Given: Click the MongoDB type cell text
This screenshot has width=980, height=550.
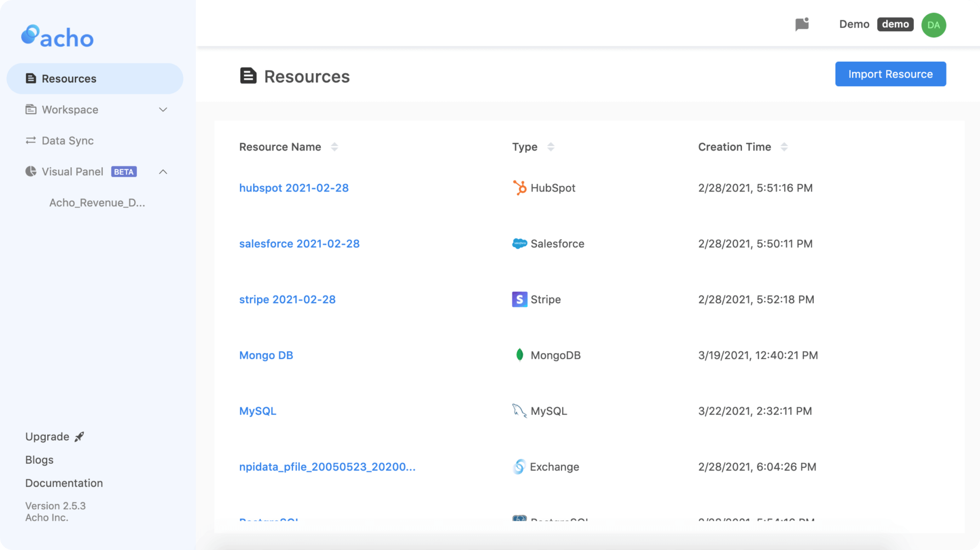Looking at the screenshot, I should coord(556,355).
